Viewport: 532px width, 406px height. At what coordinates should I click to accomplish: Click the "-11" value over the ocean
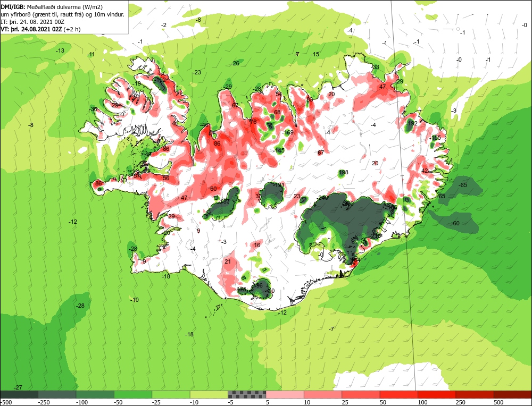click(x=91, y=54)
